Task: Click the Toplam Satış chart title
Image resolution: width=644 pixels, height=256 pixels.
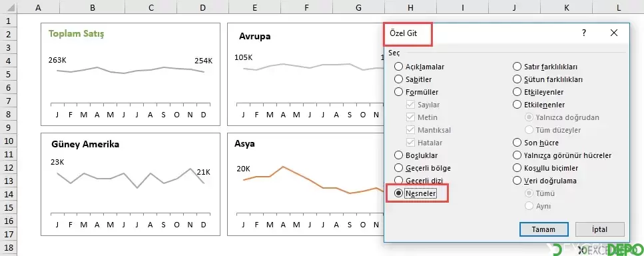Action: coord(77,34)
